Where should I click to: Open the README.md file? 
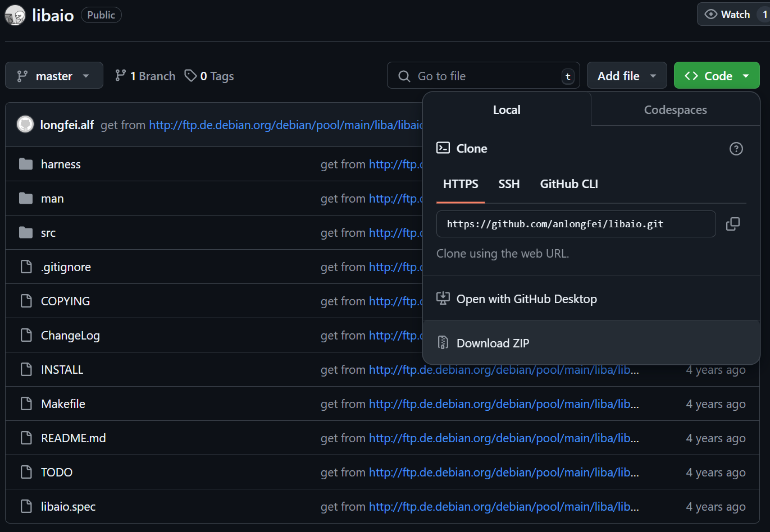click(73, 438)
